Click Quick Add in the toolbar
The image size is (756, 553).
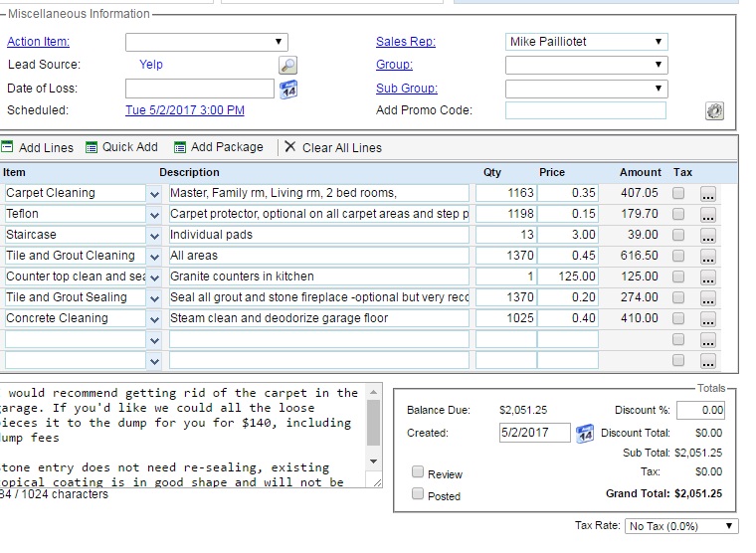pyautogui.click(x=121, y=147)
